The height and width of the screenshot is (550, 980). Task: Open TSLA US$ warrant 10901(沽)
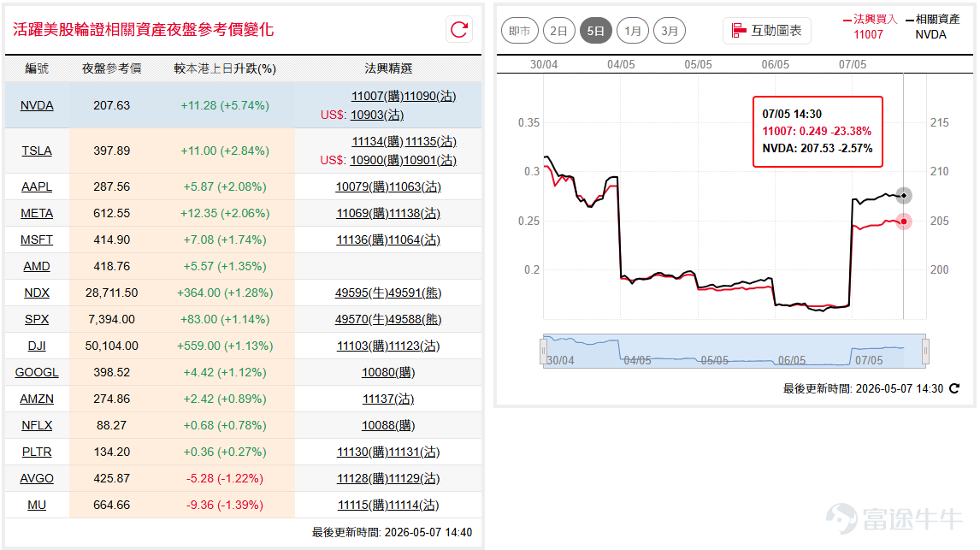coord(430,160)
